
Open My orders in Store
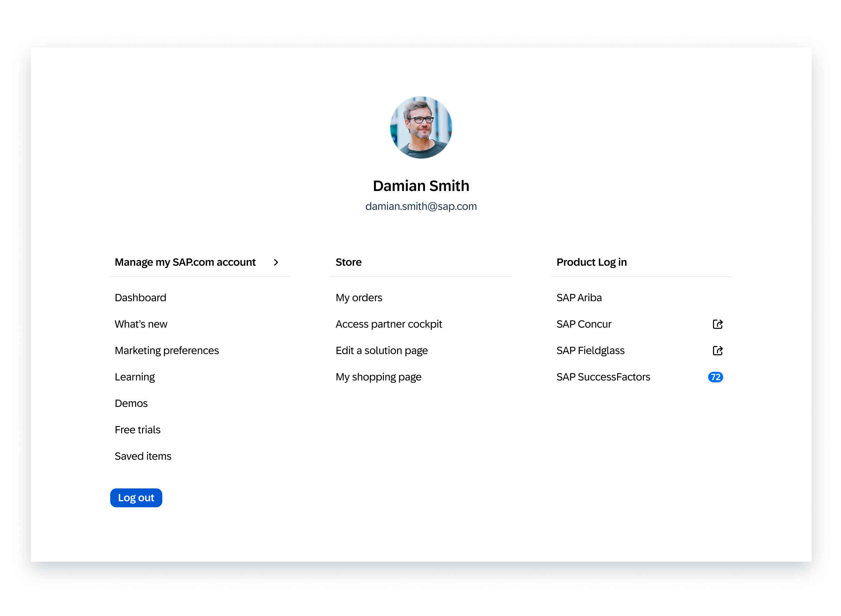(x=359, y=298)
